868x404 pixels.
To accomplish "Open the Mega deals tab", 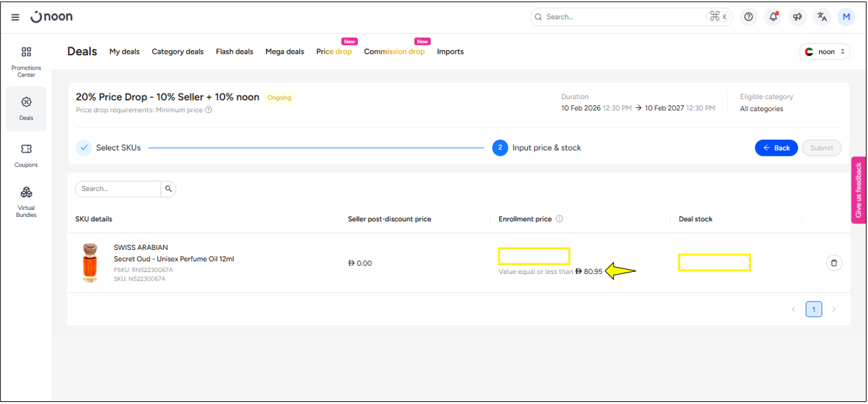I will click(284, 52).
